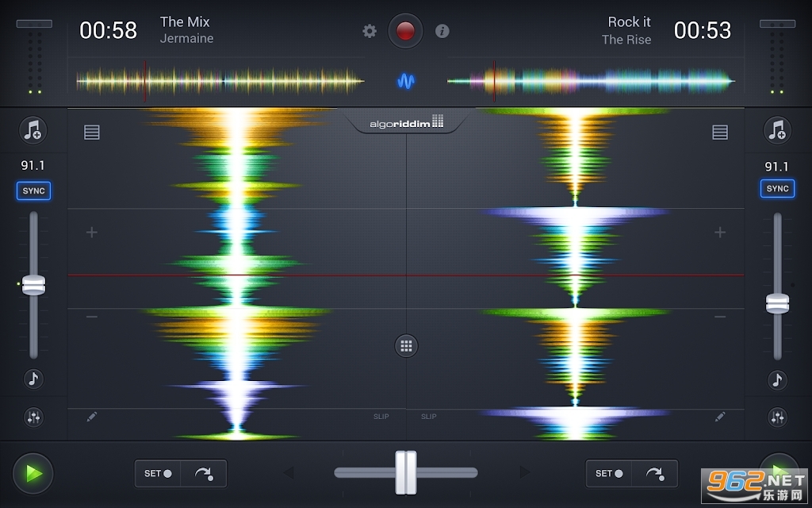
Task: Click the crossfader handle
Action: (x=406, y=472)
